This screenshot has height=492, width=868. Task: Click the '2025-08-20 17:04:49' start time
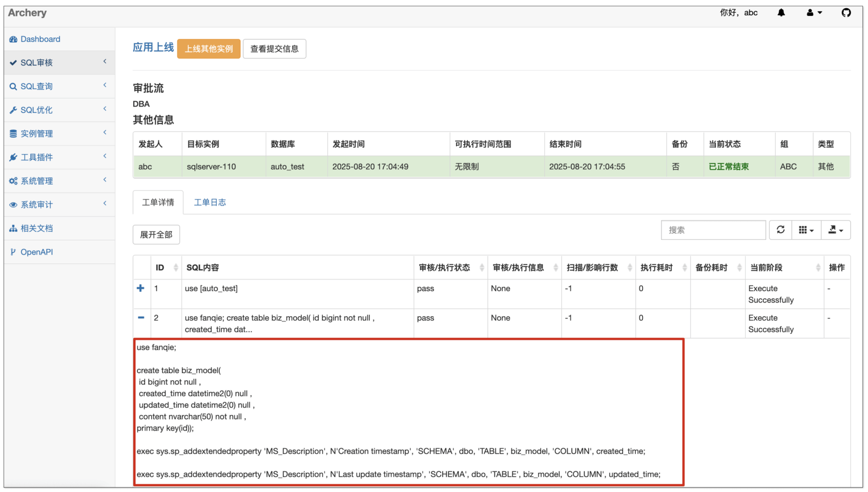click(370, 167)
